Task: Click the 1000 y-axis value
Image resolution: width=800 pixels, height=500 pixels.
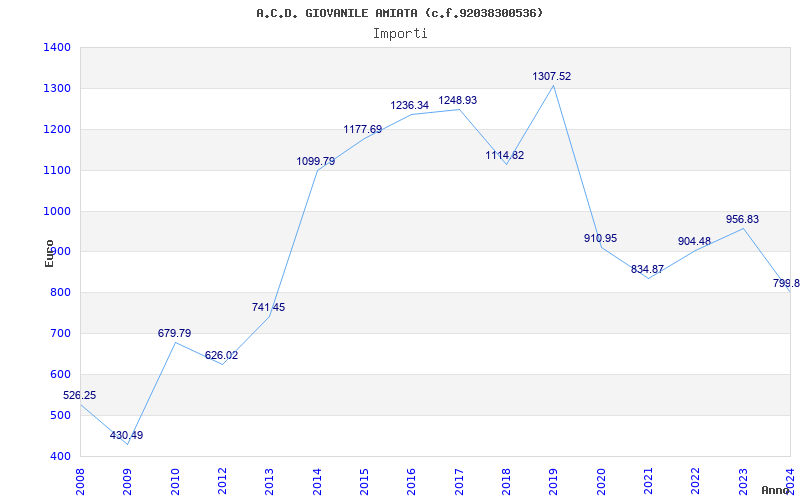Action: [x=57, y=211]
